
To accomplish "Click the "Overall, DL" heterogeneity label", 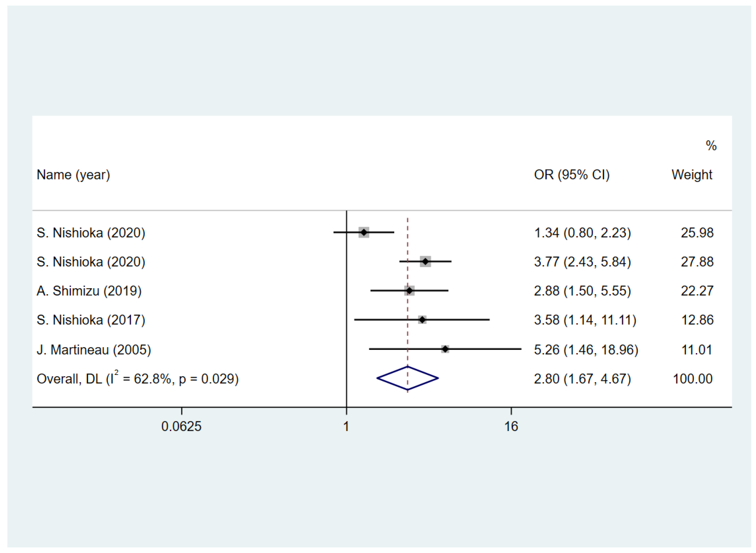I will tap(138, 379).
